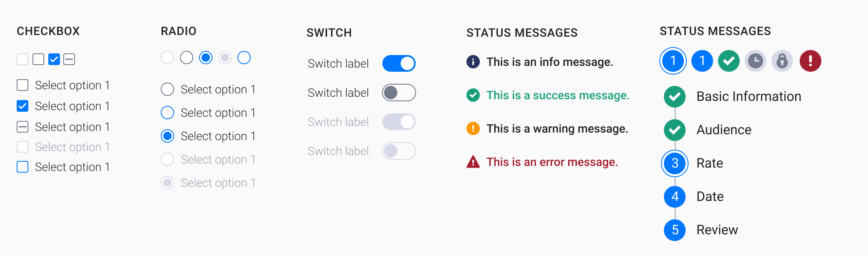Toggle on the dark gray switch
The image size is (868, 256).
coord(399,93)
